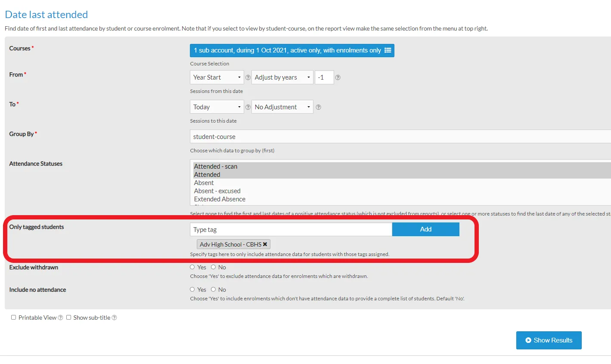Show help for the To date dropdown
This screenshot has width=611, height=364.
(248, 107)
